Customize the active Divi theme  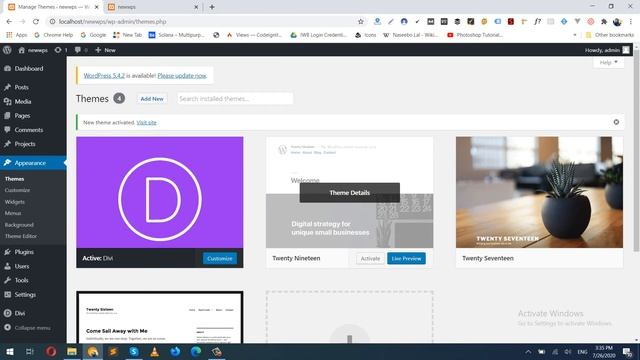(x=220, y=258)
